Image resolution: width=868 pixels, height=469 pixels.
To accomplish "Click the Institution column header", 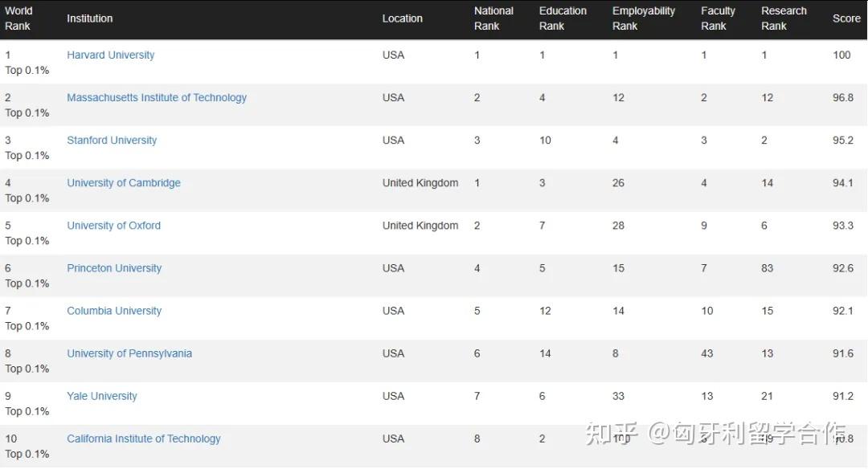I will pos(90,18).
